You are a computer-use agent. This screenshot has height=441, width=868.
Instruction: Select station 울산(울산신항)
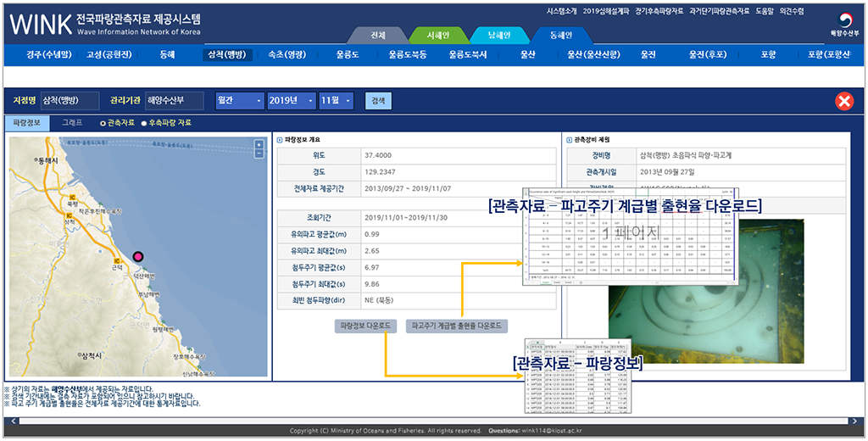click(x=593, y=55)
